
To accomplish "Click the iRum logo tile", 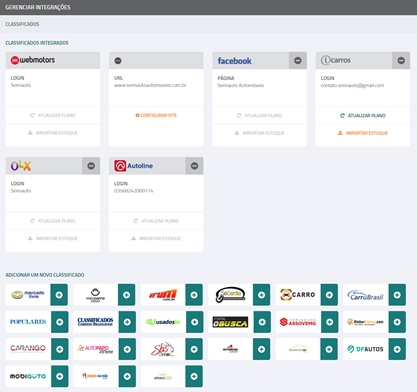I will click(163, 295).
